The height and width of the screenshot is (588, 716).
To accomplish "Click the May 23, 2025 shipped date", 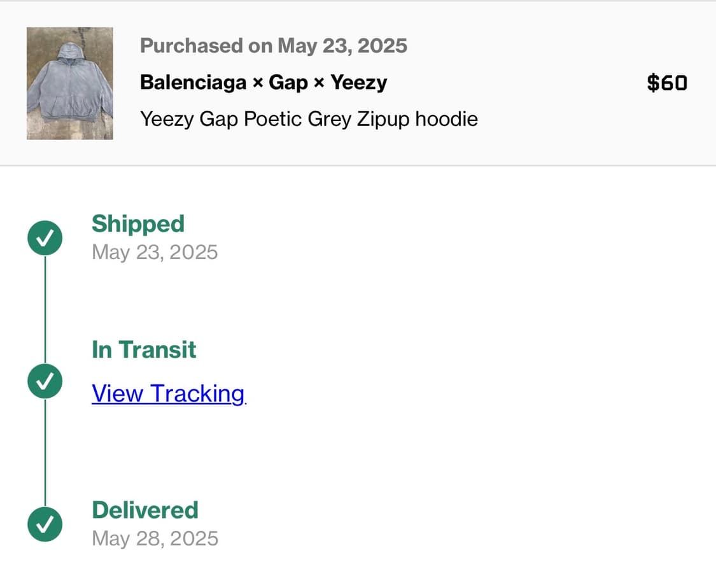I will (155, 252).
